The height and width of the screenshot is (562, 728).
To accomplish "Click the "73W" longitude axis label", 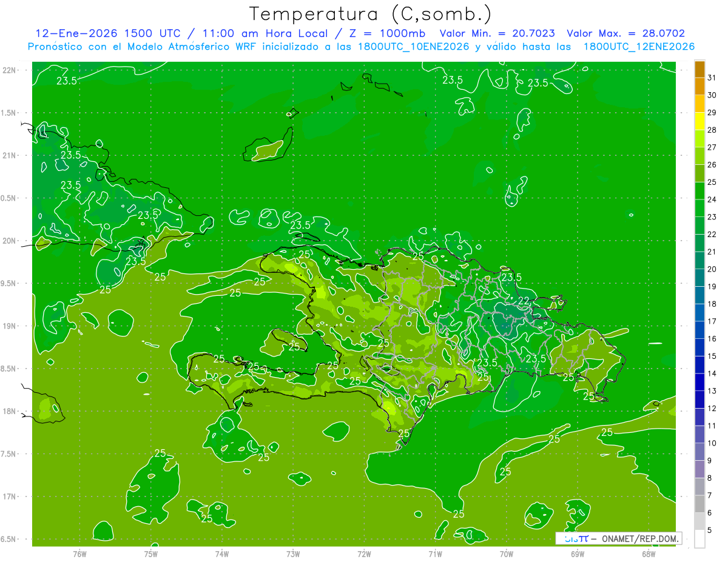I will [x=293, y=554].
